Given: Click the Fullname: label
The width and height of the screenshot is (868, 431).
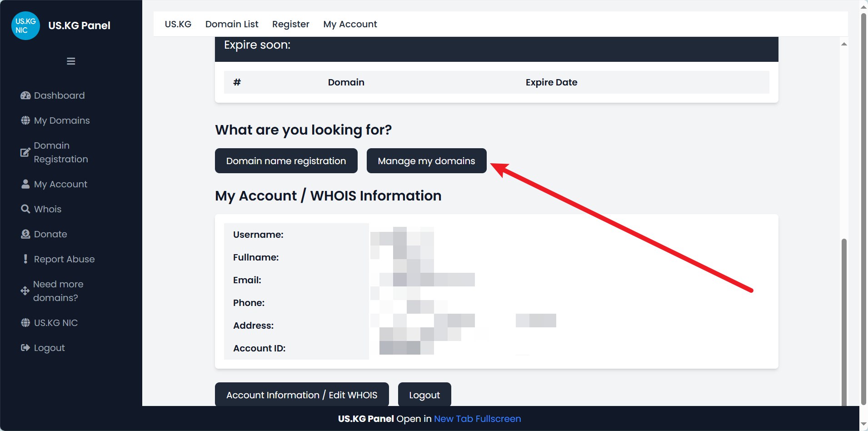Looking at the screenshot, I should tap(256, 257).
